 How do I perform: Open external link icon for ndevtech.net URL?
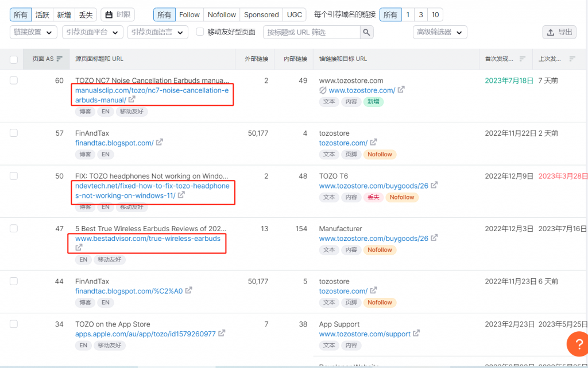tap(181, 195)
